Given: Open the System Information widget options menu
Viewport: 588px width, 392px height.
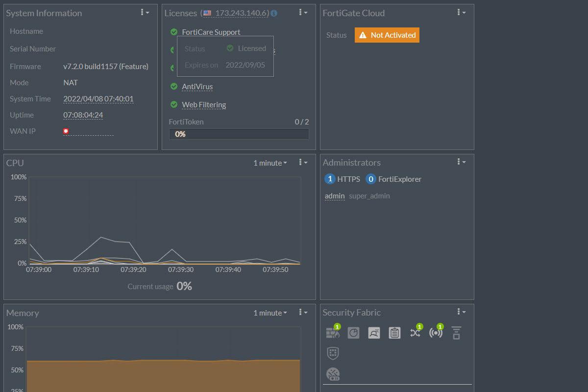Looking at the screenshot, I should point(145,12).
